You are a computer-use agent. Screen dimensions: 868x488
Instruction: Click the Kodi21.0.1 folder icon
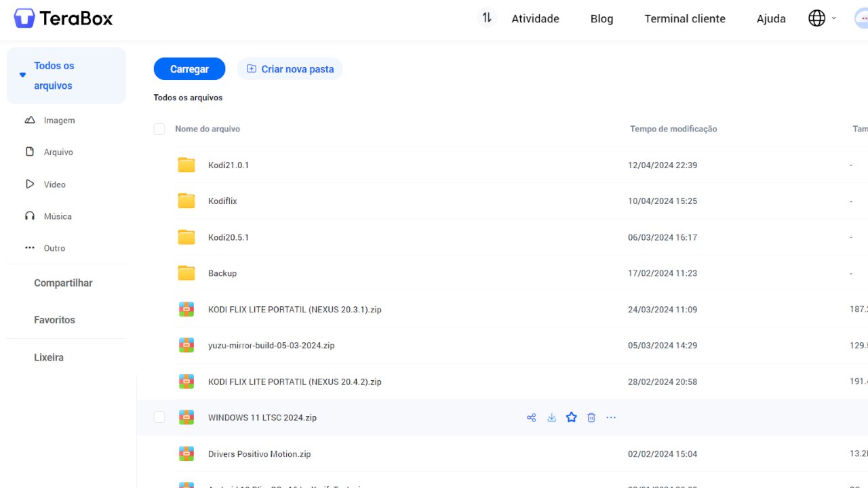tap(186, 165)
